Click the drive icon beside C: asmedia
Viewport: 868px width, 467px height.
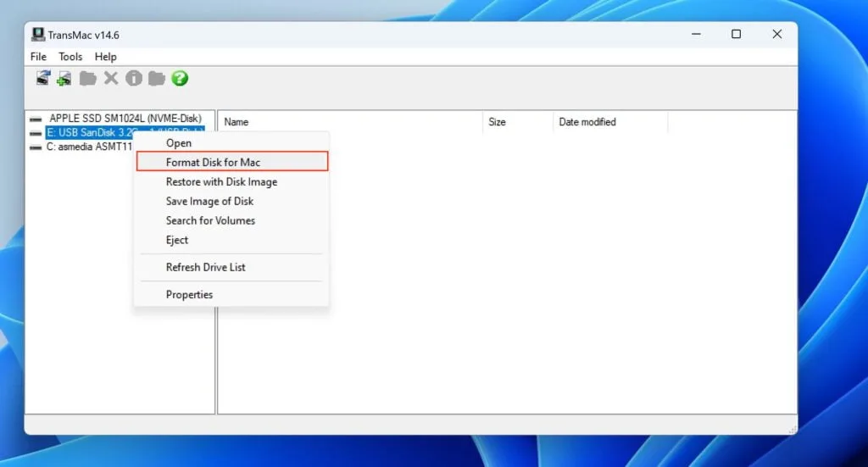pos(36,147)
